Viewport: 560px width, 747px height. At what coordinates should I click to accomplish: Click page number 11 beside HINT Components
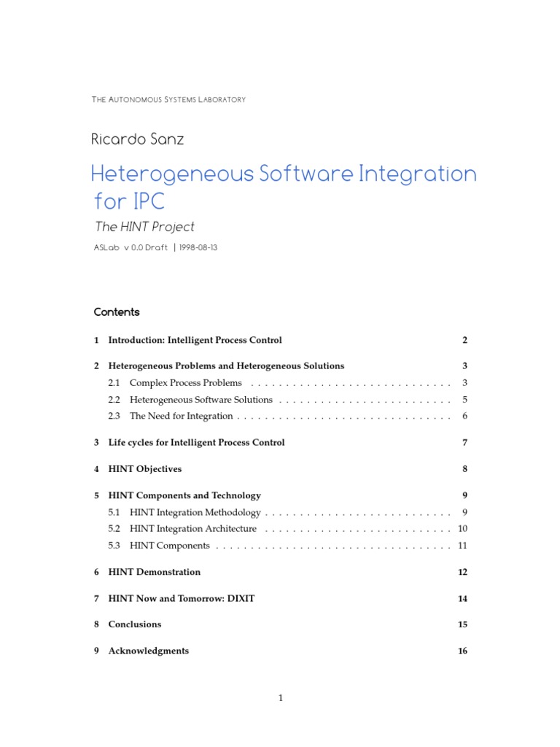462,546
